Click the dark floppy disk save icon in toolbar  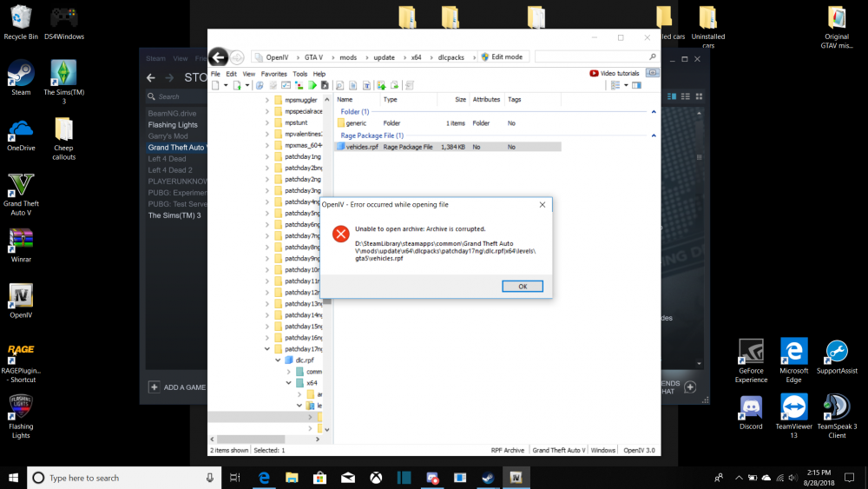pos(325,85)
